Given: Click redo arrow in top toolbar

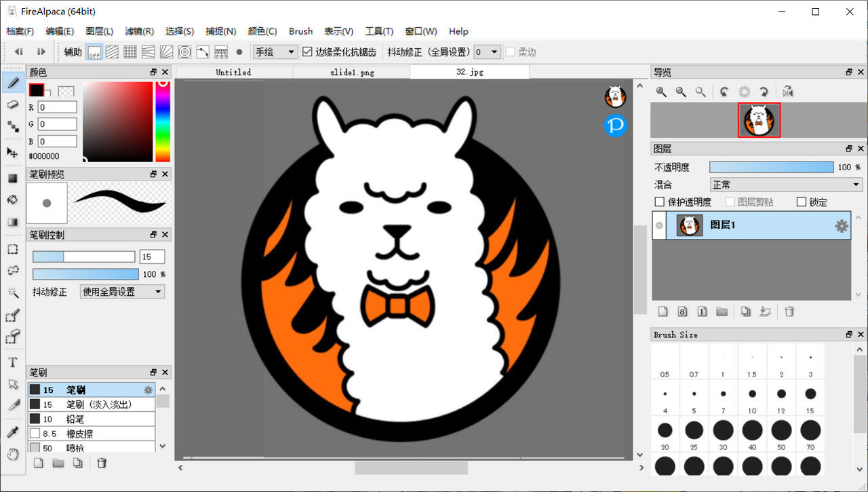Looking at the screenshot, I should click(41, 52).
